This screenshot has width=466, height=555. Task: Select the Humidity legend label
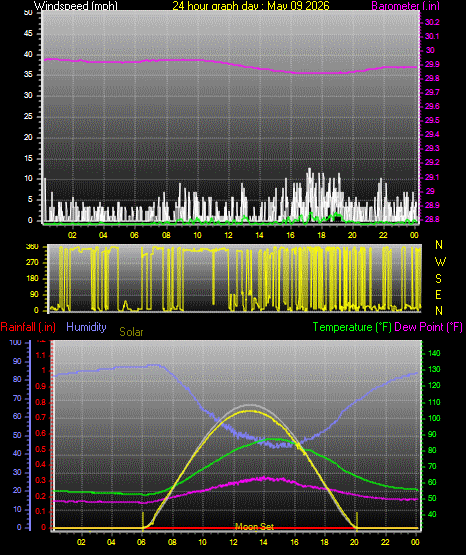pos(86,327)
